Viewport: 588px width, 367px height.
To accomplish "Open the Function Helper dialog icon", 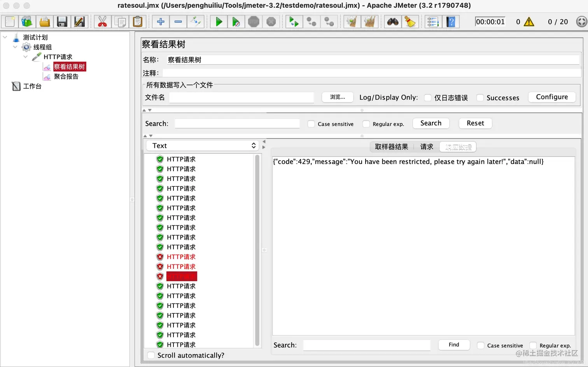I will [433, 21].
